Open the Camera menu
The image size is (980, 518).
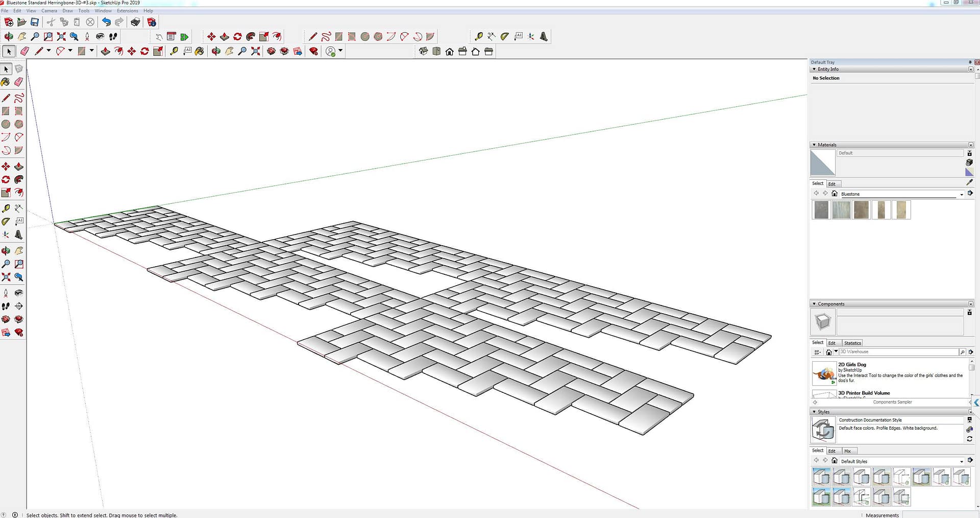coord(49,11)
